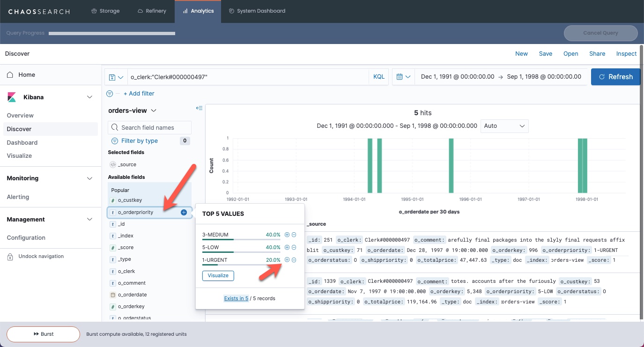Open the System Dashboard tab
Screen dimensions: 644x347
[x=257, y=11]
